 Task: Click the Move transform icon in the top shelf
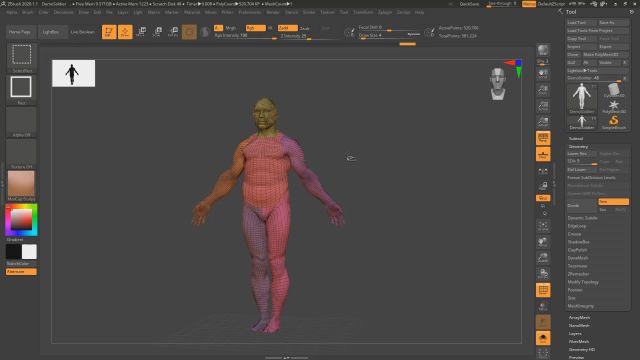click(x=141, y=32)
